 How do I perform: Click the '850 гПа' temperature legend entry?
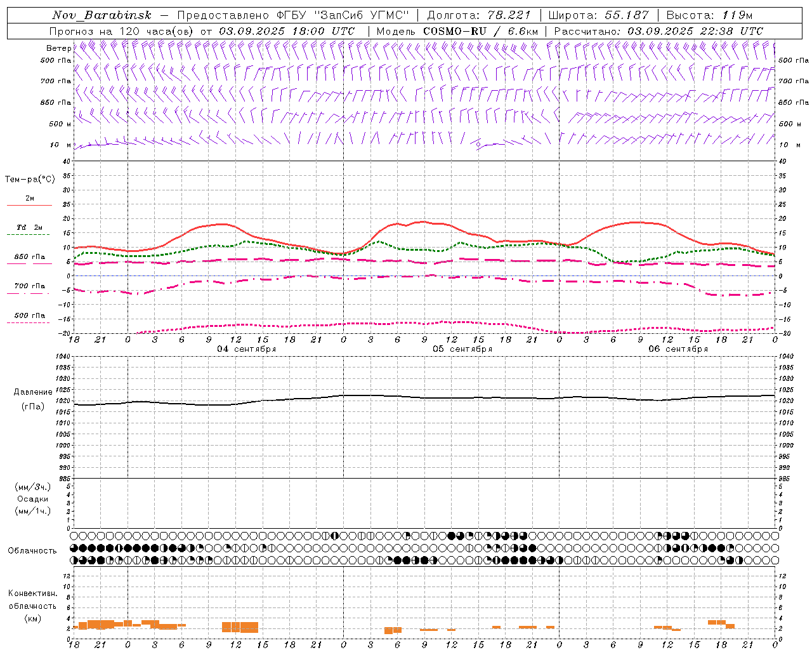point(30,257)
